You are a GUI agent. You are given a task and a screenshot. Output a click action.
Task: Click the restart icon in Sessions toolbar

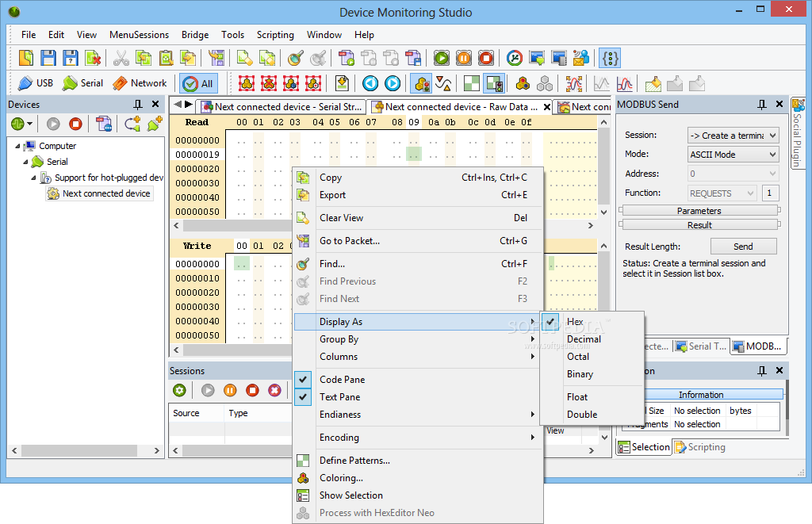point(179,390)
